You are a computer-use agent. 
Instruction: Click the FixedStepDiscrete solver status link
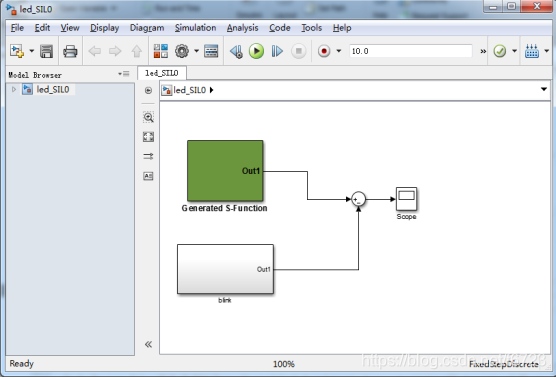click(504, 364)
